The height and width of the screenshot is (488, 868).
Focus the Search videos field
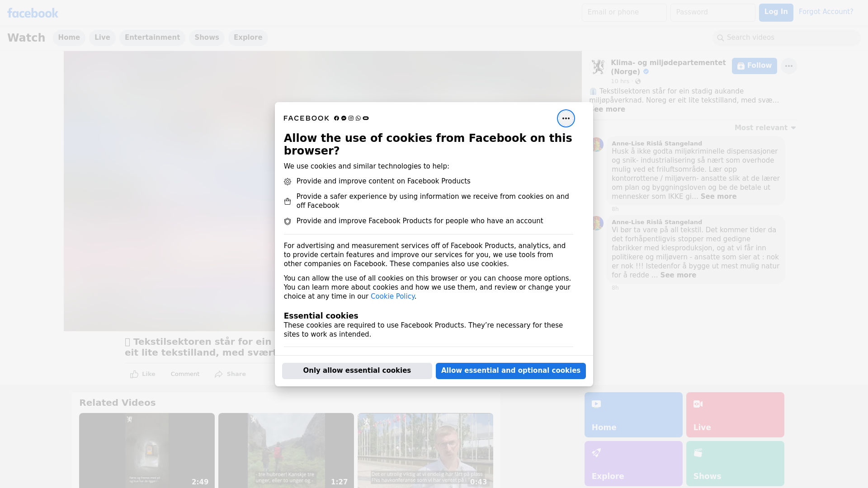pos(786,38)
